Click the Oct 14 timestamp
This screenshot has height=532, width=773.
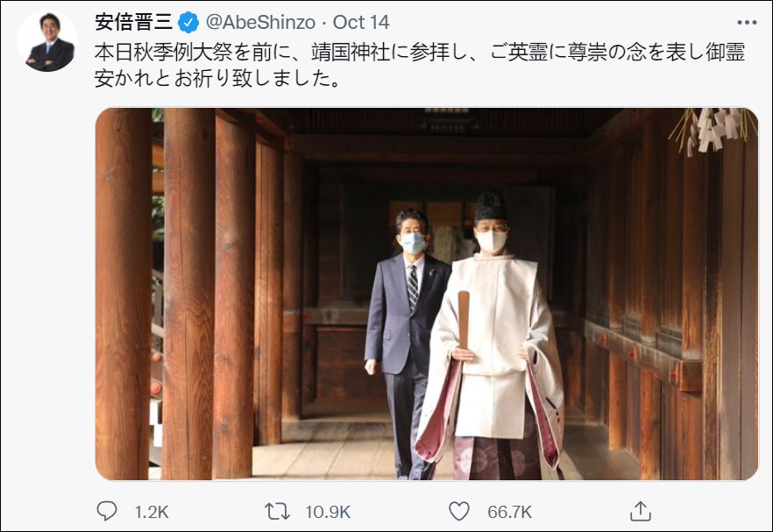361,22
